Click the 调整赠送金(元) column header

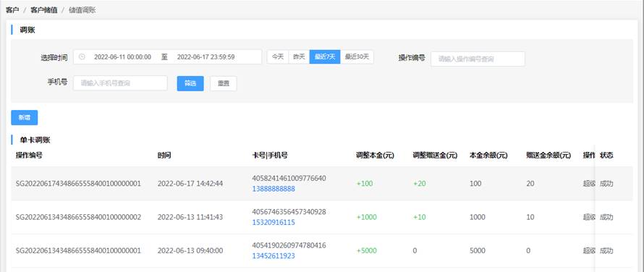tap(436, 156)
